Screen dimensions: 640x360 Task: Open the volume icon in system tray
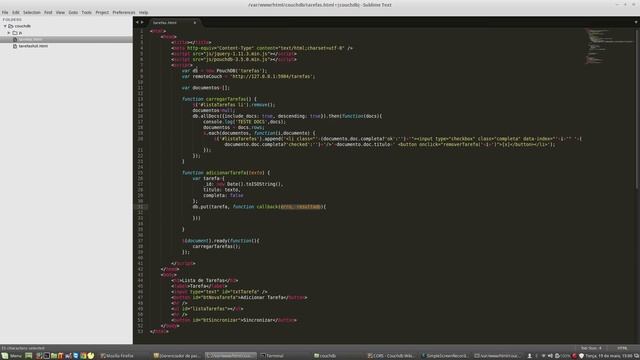tap(550, 356)
